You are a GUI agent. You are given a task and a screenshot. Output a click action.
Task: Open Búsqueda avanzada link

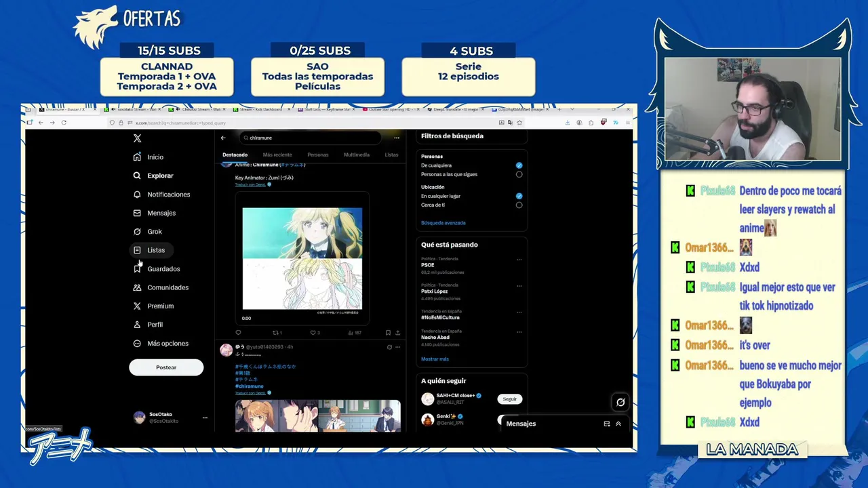[443, 223]
